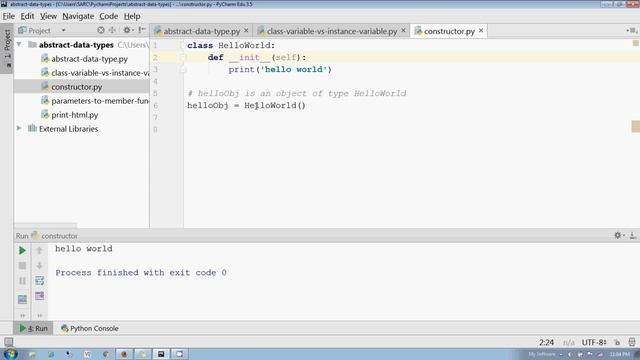Close the abstract-data-type.py tab
This screenshot has width=640, height=360.
point(246,31)
